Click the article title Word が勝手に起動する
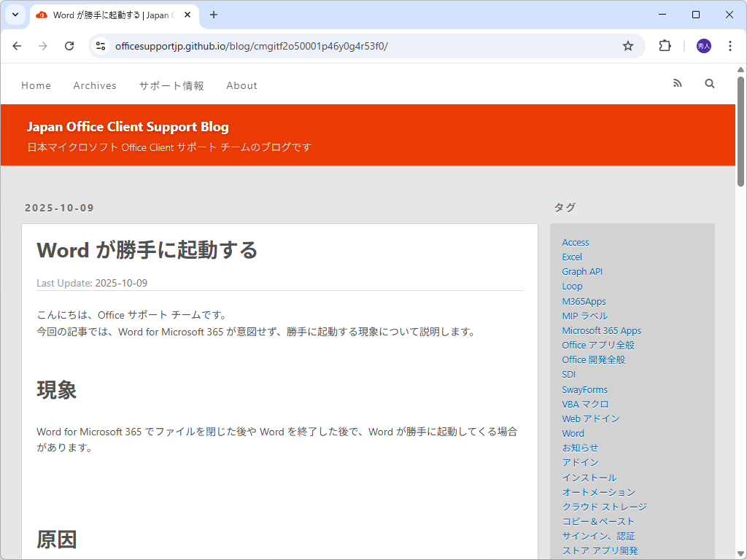This screenshot has width=747, height=560. point(147,250)
